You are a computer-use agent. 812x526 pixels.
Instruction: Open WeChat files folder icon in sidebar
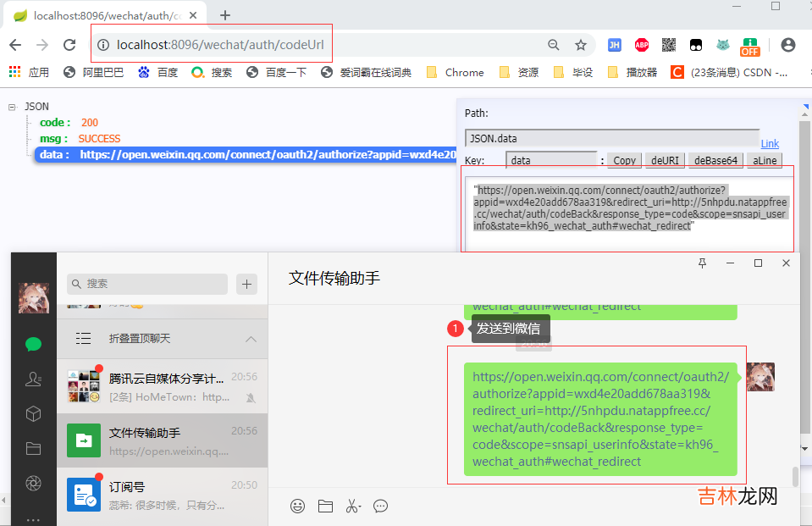(x=33, y=448)
